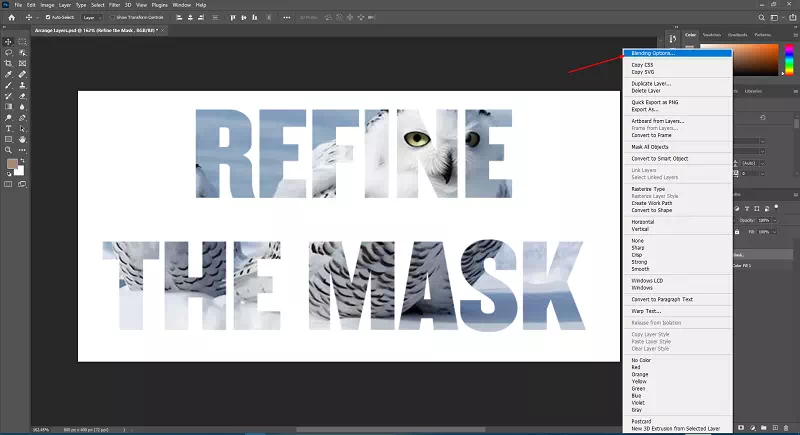Select the Hand tool
Screen dimensions: 800x435
[22, 139]
